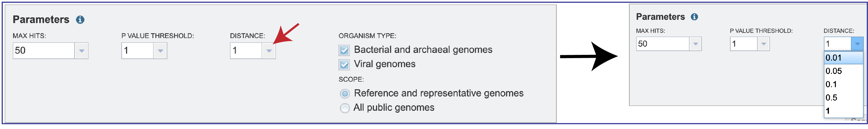Choose 0.01 from the Distance list

point(843,58)
